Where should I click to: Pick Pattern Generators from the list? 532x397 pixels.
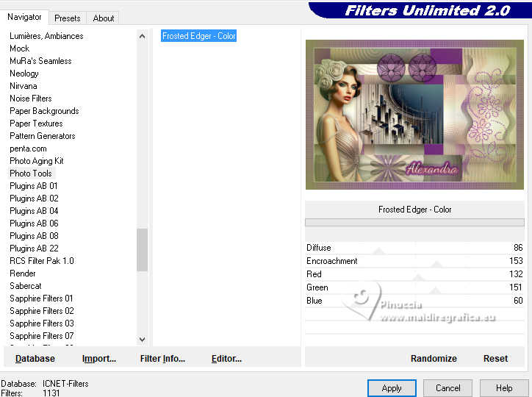(x=43, y=136)
